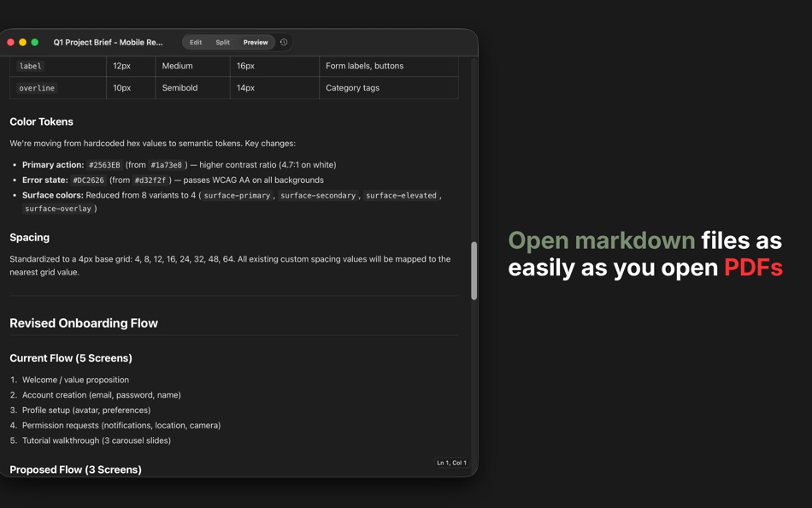Click the Color Tokens heading

click(41, 121)
